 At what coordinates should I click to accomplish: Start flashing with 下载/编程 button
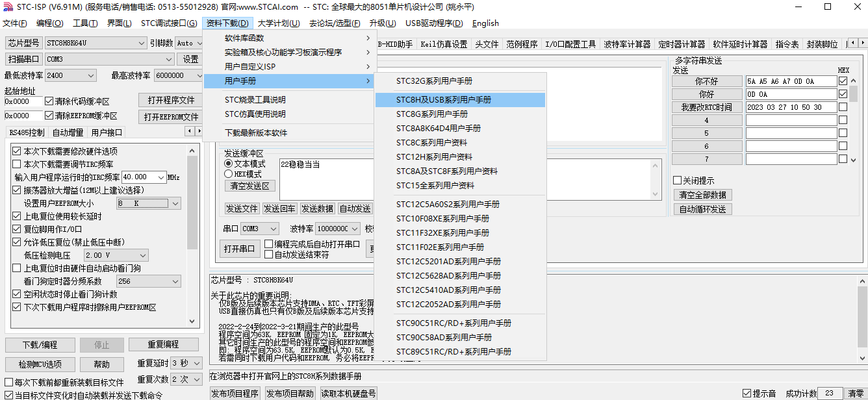pos(40,345)
